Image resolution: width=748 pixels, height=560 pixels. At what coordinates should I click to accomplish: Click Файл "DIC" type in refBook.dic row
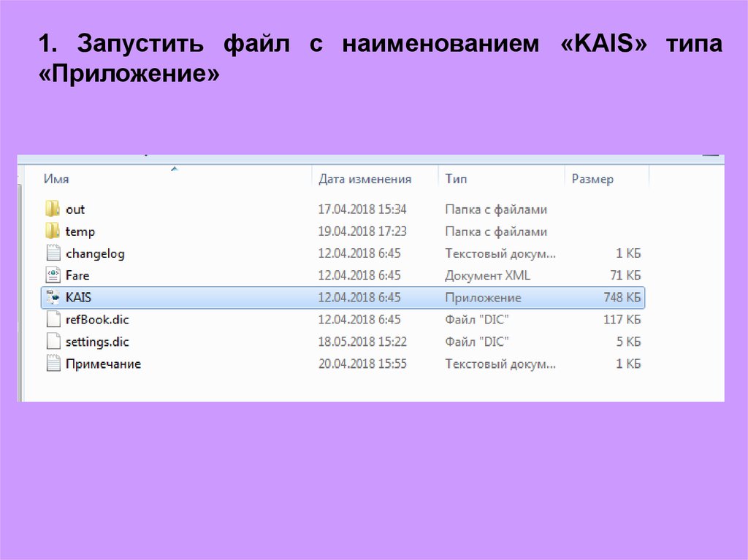[477, 319]
